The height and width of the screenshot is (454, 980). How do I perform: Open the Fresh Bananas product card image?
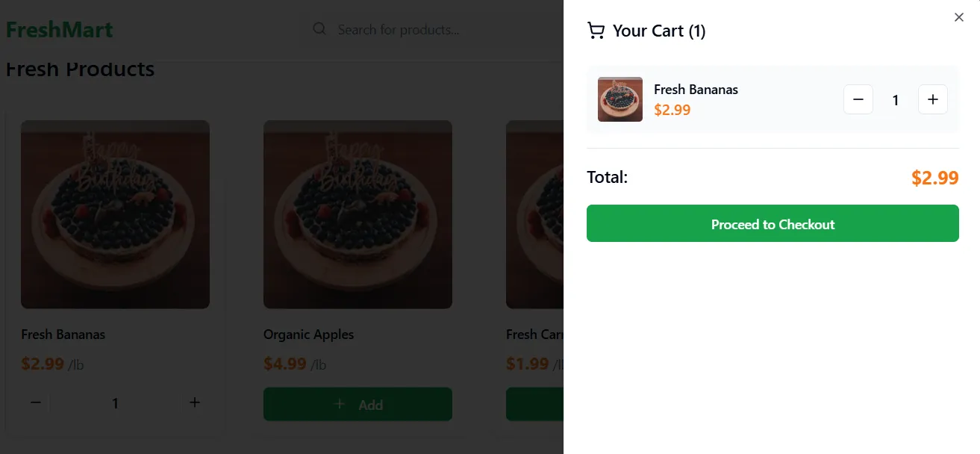click(x=115, y=214)
